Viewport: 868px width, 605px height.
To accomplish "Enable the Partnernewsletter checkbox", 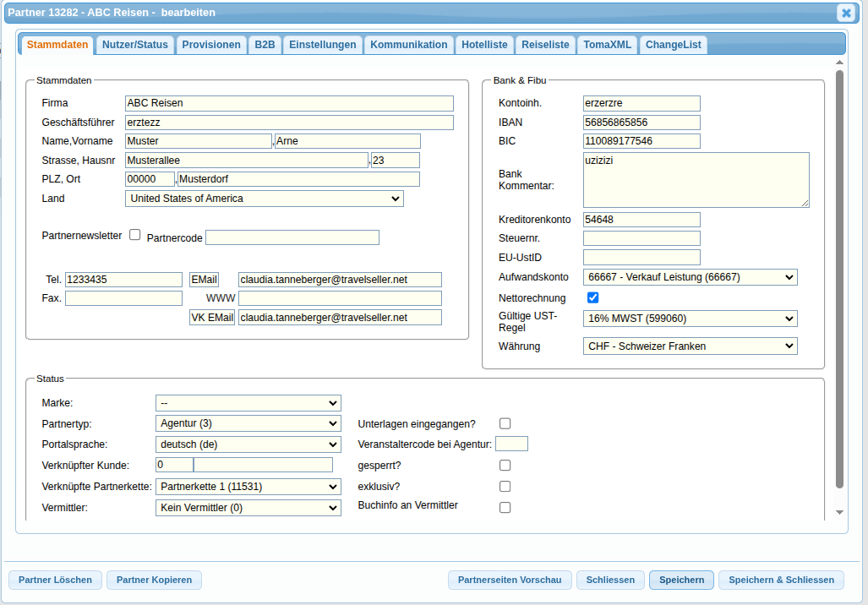I will [135, 235].
